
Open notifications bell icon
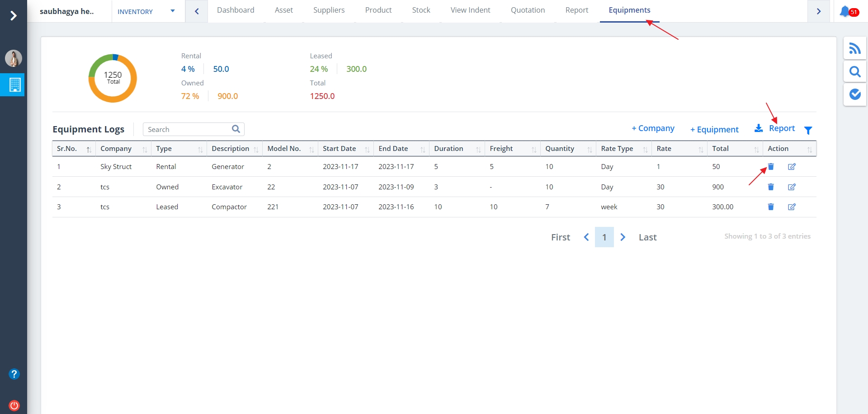pos(845,11)
